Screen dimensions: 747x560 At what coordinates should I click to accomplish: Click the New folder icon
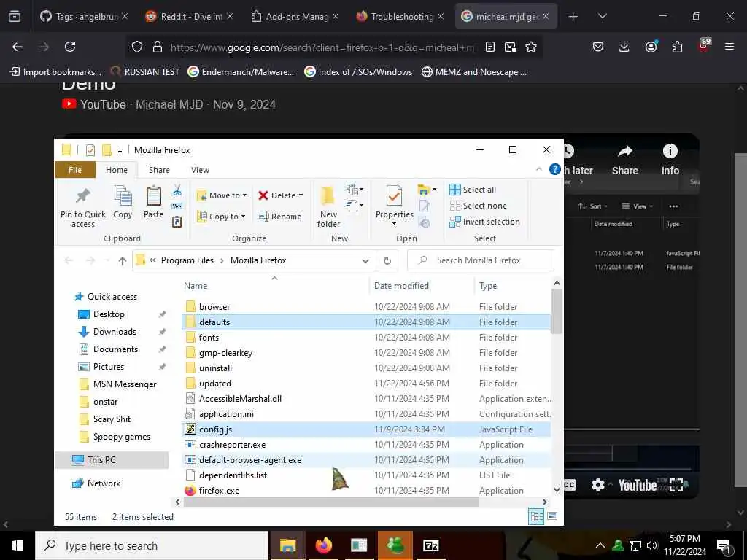(x=328, y=195)
